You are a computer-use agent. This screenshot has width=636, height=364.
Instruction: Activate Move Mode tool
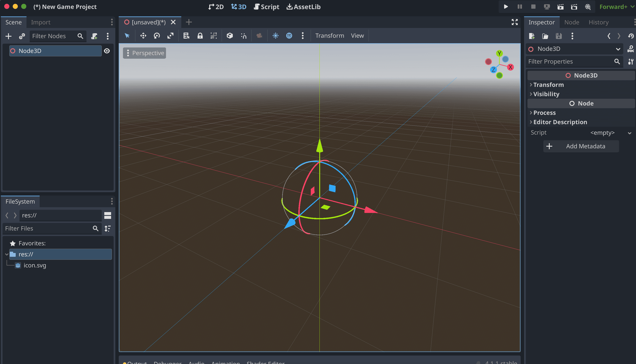(x=143, y=36)
